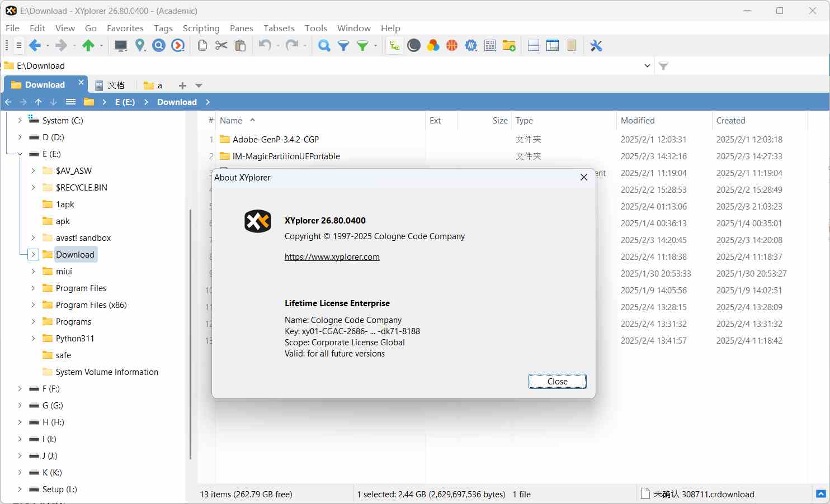Click the Cut scissors icon
Image resolution: width=830 pixels, height=504 pixels.
(221, 46)
